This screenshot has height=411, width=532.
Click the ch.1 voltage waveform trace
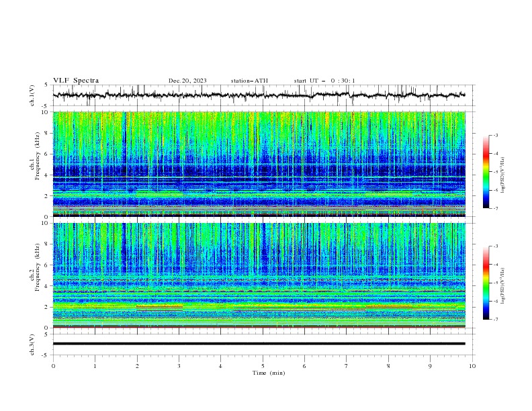[x=259, y=95]
